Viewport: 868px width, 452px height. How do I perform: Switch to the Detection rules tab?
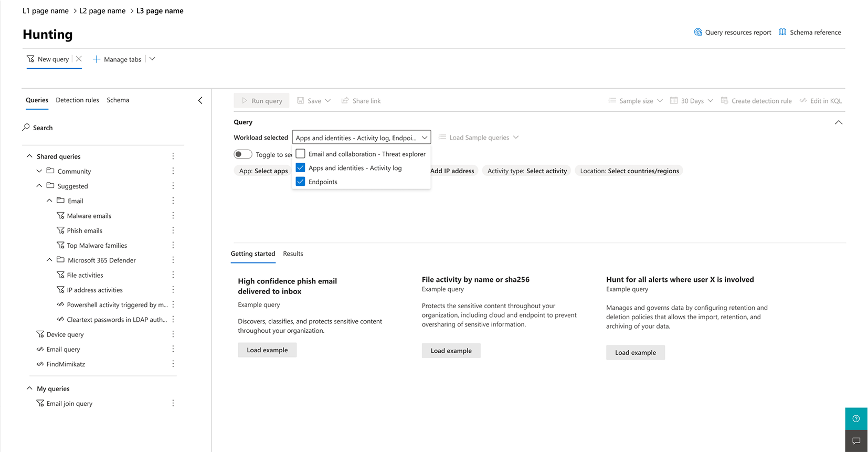pos(77,100)
